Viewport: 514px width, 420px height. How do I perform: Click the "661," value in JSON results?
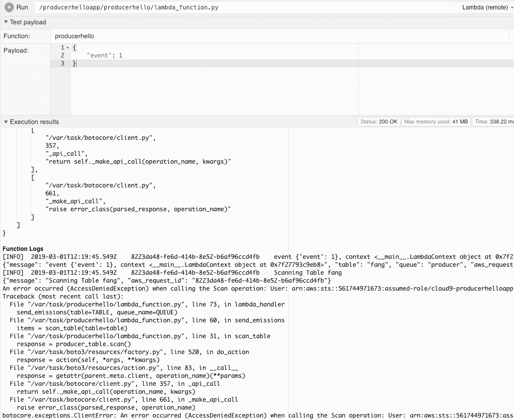(52, 193)
